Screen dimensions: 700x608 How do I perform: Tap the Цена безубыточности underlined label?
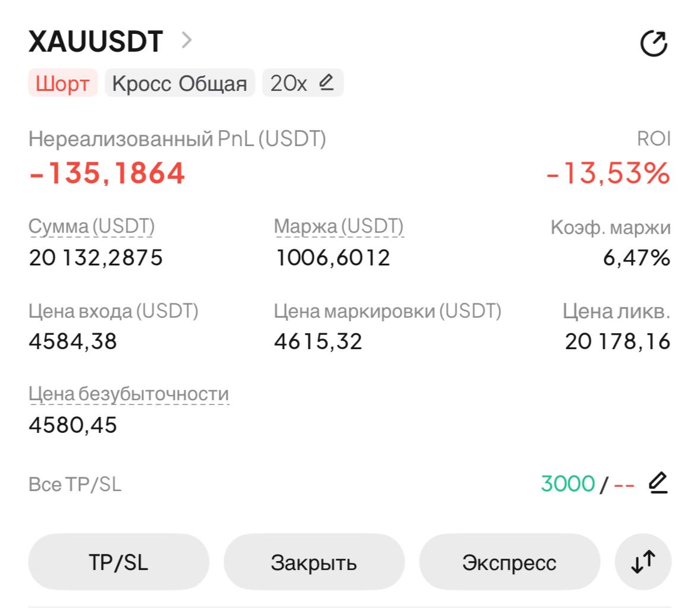coord(128,394)
